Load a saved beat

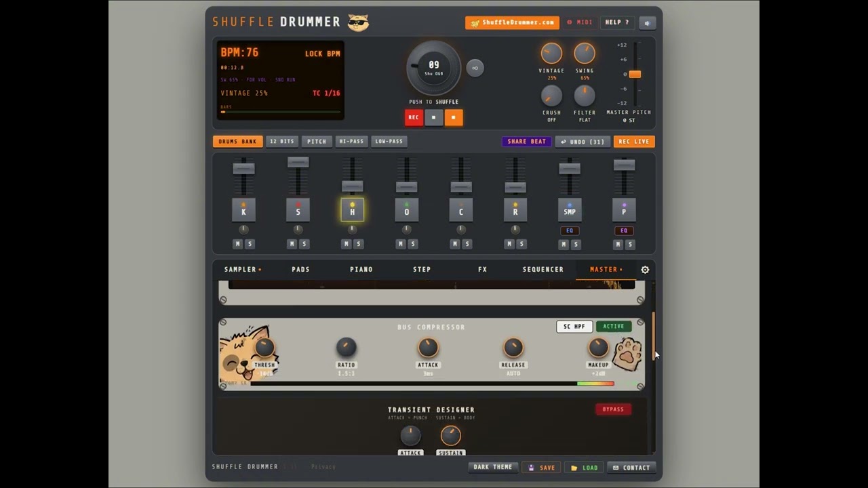tap(584, 468)
